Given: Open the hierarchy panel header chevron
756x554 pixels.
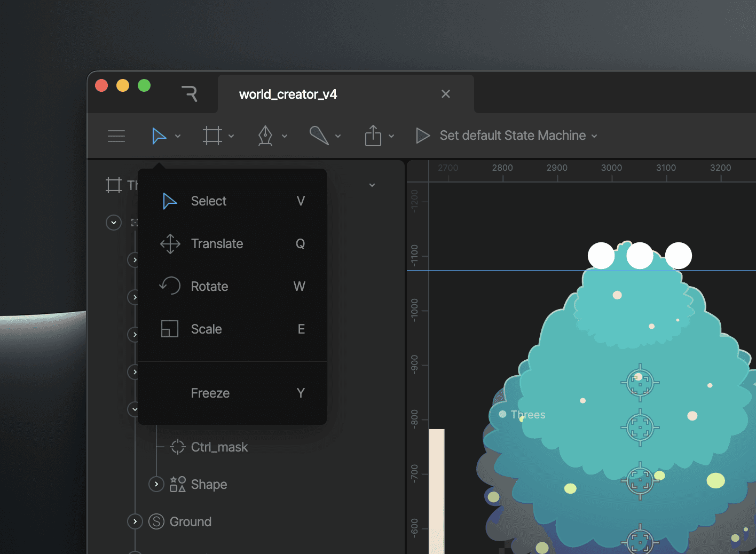Looking at the screenshot, I should pyautogui.click(x=372, y=185).
